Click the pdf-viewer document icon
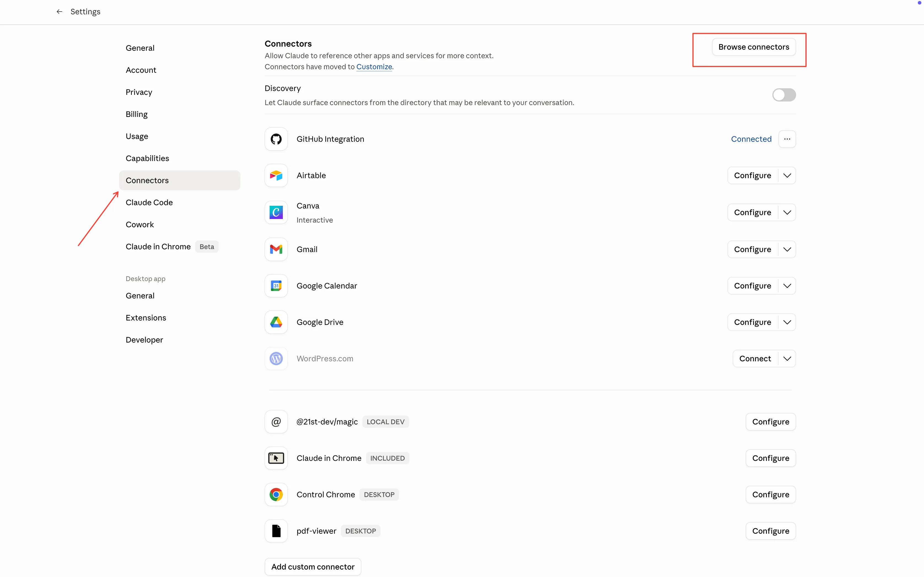Viewport: 924px width, 577px height. click(x=276, y=531)
